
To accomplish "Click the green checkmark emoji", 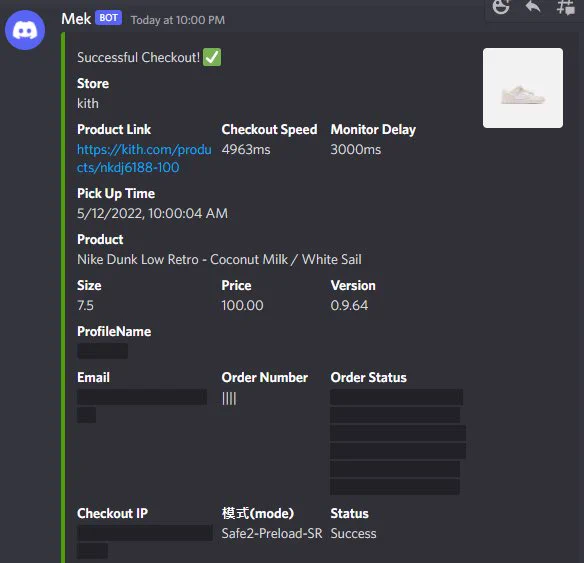I will 212,57.
